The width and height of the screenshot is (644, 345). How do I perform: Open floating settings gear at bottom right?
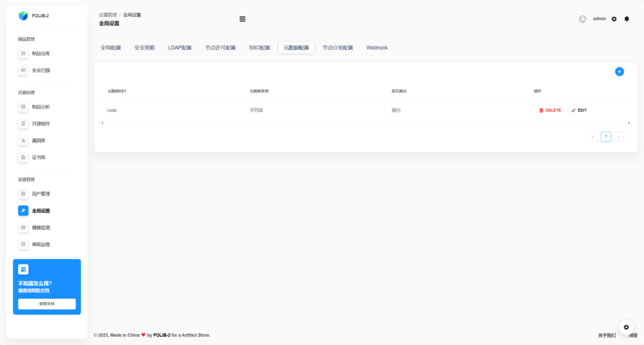click(626, 327)
